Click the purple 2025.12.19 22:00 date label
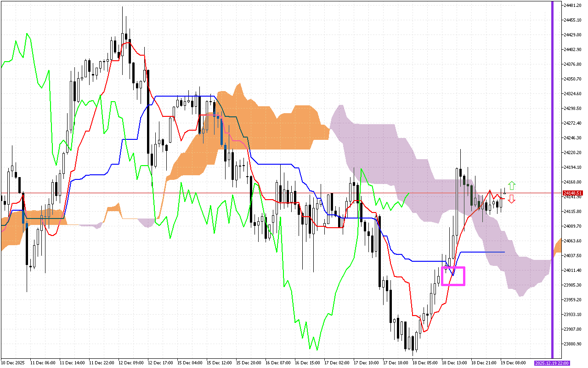Screen dimensions: 588x368 (552, 363)
